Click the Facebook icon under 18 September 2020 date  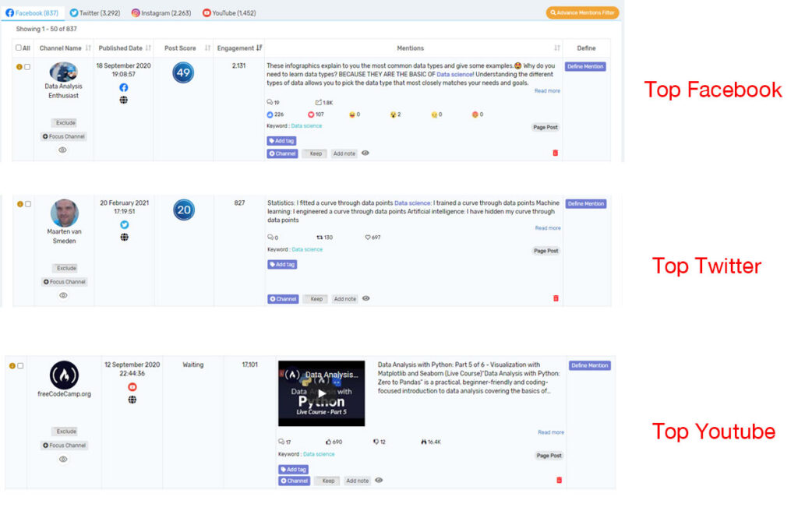point(124,87)
